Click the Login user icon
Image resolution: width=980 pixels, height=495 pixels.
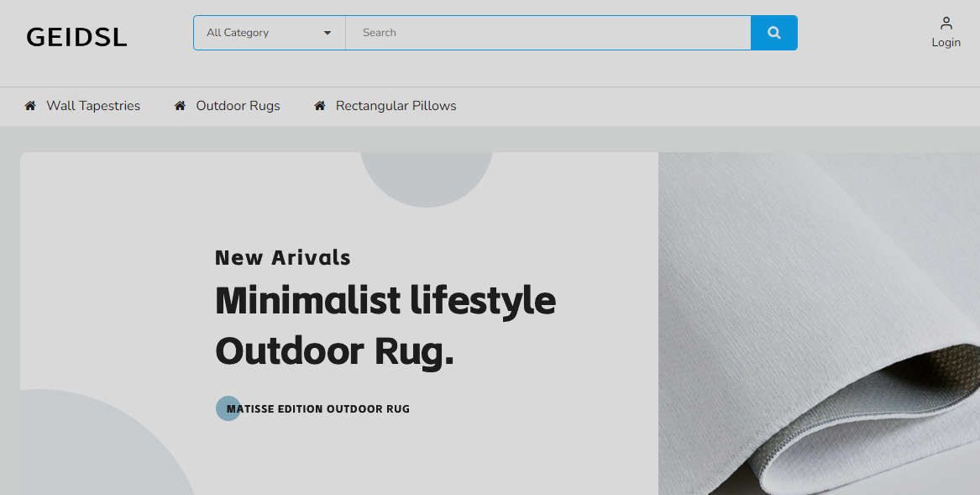click(946, 24)
